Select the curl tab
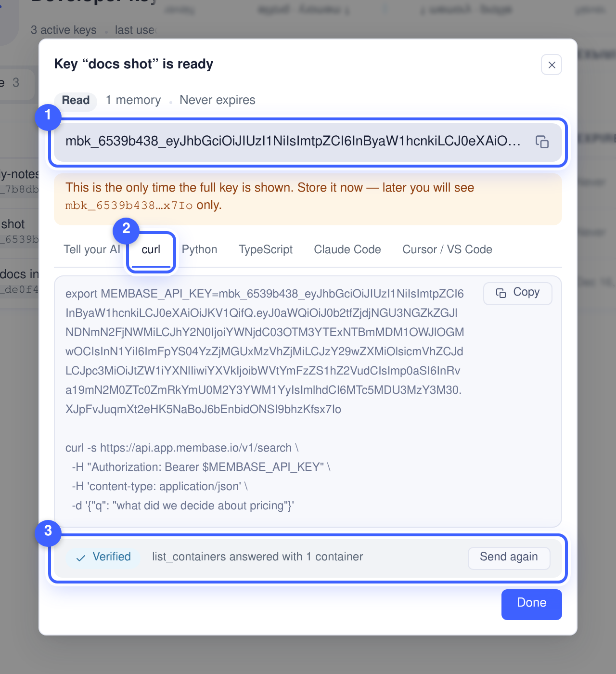 tap(151, 250)
